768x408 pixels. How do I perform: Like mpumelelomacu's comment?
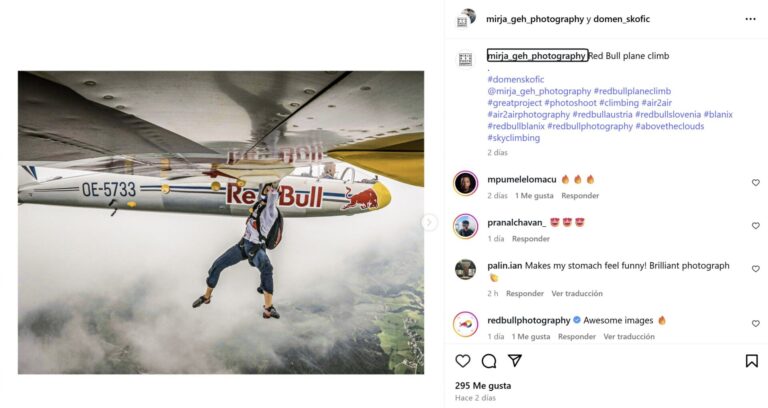[755, 183]
